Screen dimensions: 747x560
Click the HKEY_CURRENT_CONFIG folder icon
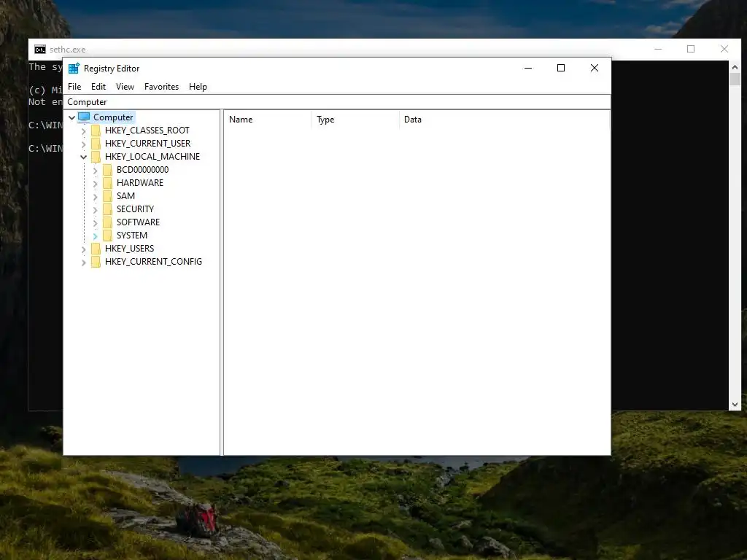coord(96,262)
